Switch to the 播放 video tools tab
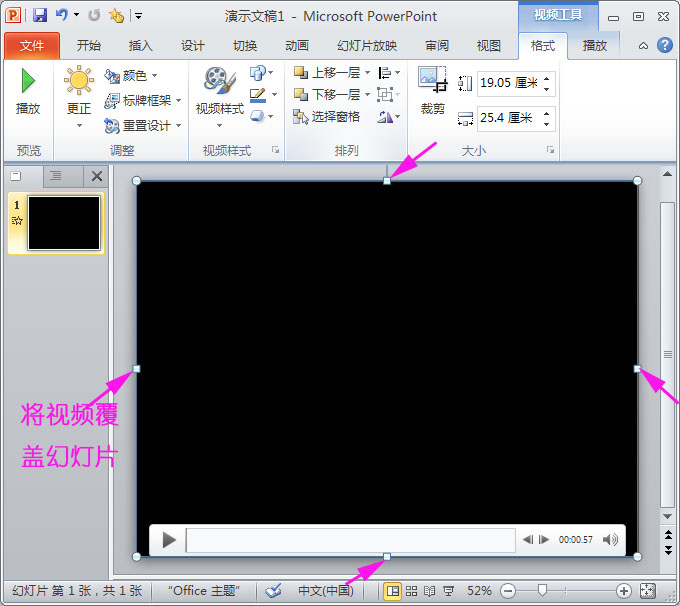Screen dimensions: 680x606 [x=595, y=46]
